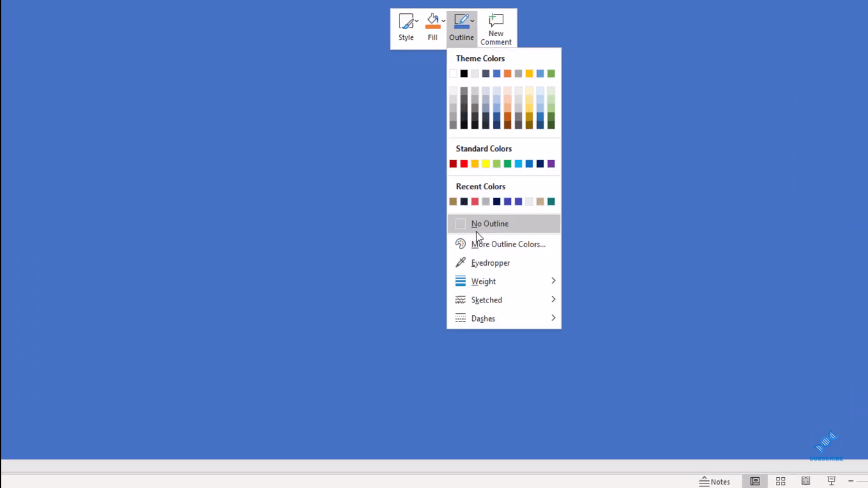Viewport: 868px width, 488px height.
Task: Expand the Dashes submenu
Action: pos(504,318)
